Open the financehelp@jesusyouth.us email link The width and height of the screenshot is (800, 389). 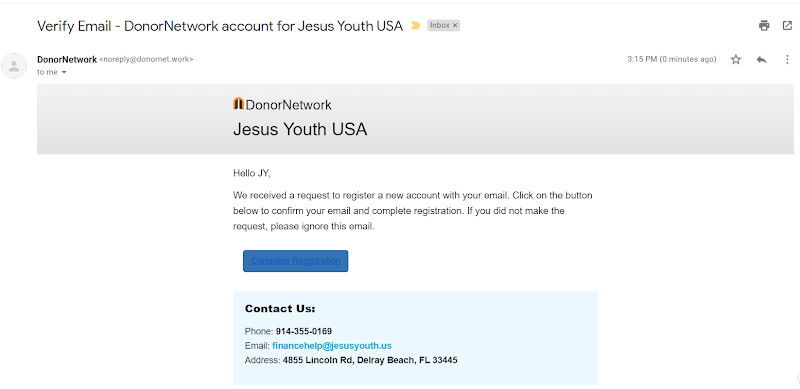(332, 346)
